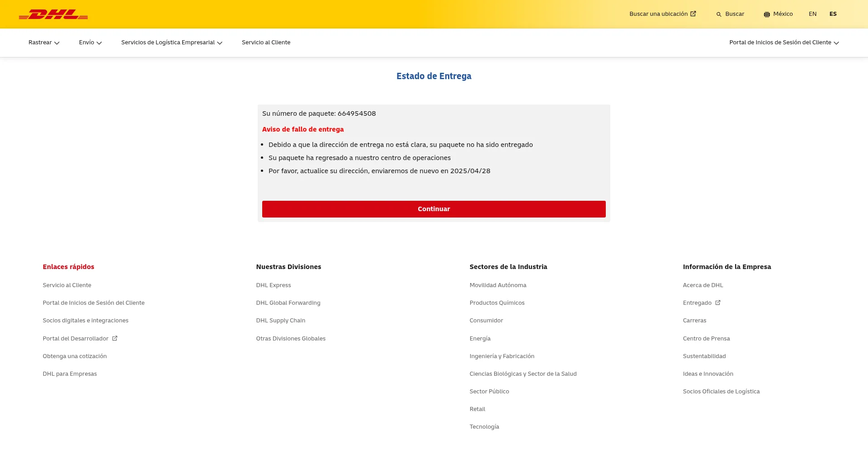The image size is (868, 449).
Task: Click the Nuestras Divisiones heading
Action: (x=288, y=267)
